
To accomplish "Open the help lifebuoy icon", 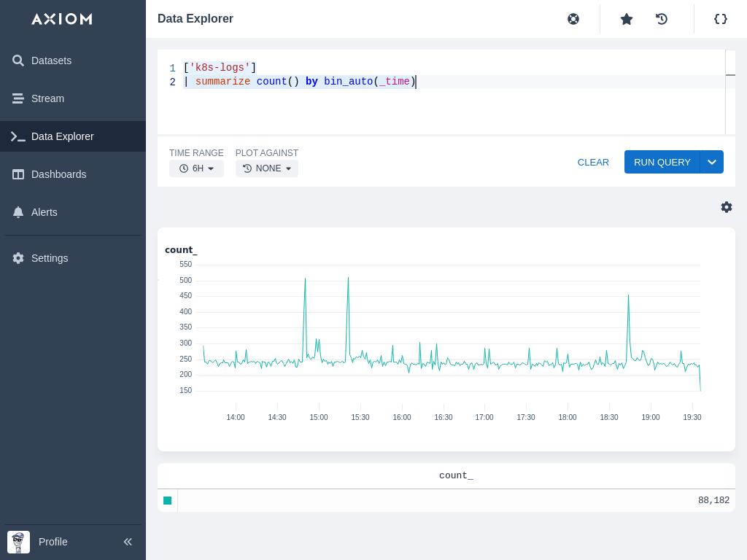I will click(573, 19).
